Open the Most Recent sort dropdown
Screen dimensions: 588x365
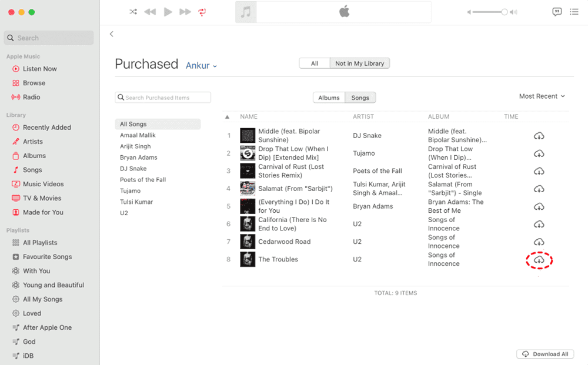point(542,96)
